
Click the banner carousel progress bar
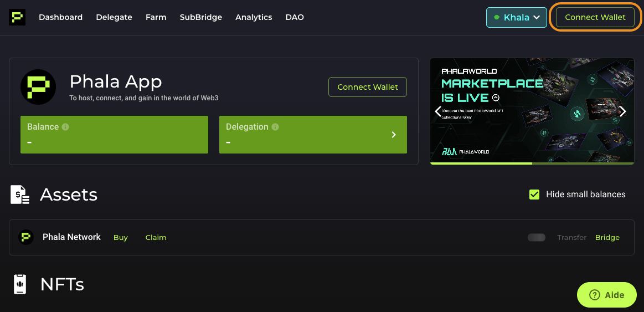532,163
